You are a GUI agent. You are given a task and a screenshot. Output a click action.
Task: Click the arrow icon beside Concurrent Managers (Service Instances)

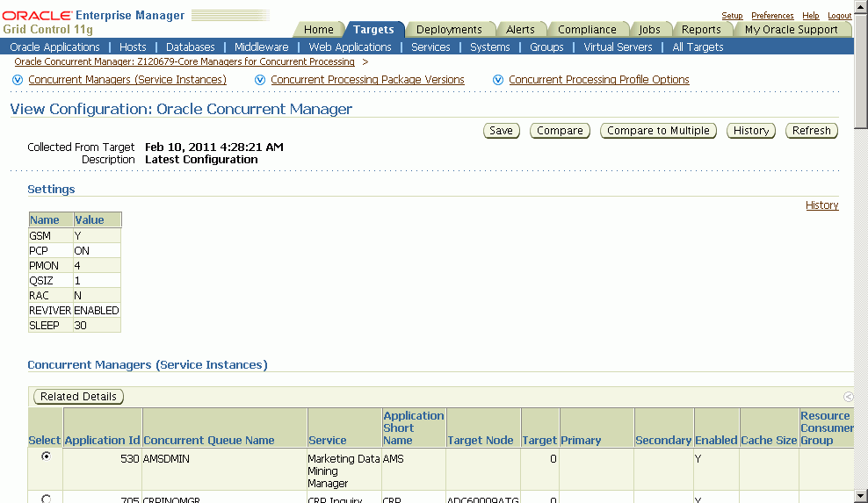click(x=18, y=80)
